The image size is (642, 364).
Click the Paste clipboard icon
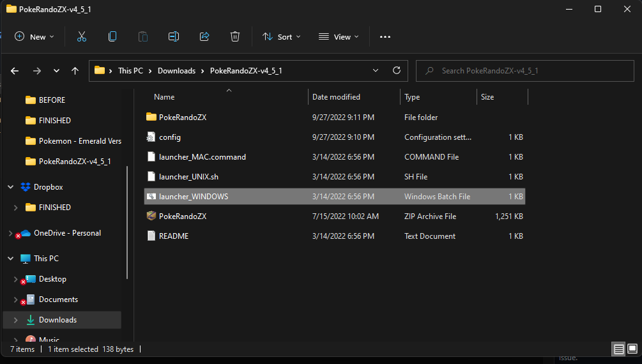(143, 37)
